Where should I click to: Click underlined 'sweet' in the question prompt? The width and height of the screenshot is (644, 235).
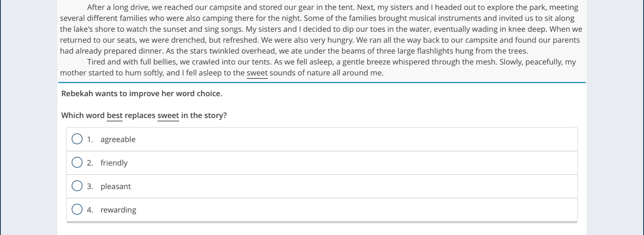click(168, 115)
